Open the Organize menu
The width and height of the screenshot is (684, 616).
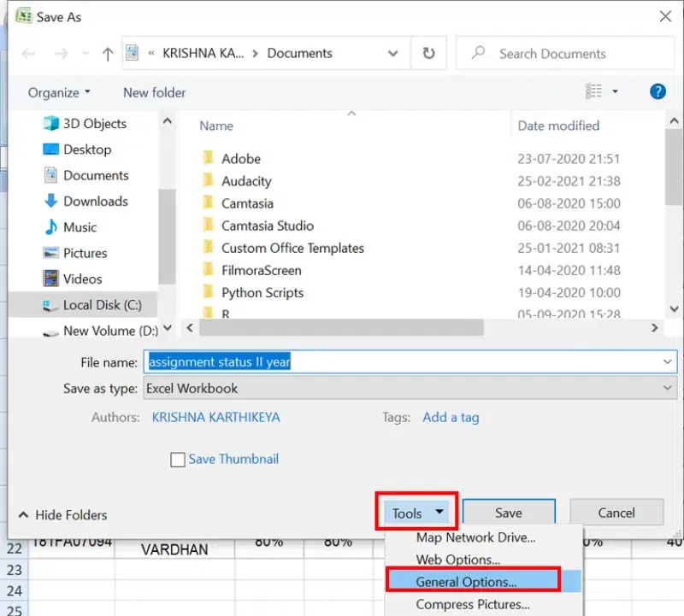[x=59, y=92]
